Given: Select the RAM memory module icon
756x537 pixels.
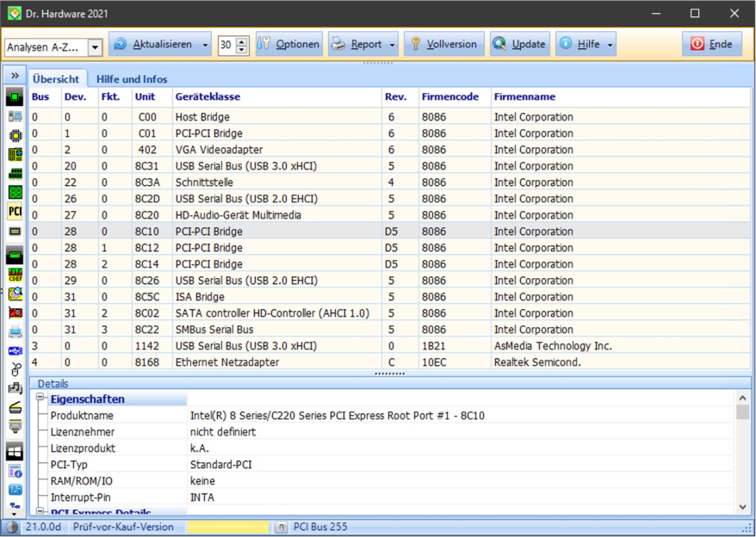Looking at the screenshot, I should point(15,173).
